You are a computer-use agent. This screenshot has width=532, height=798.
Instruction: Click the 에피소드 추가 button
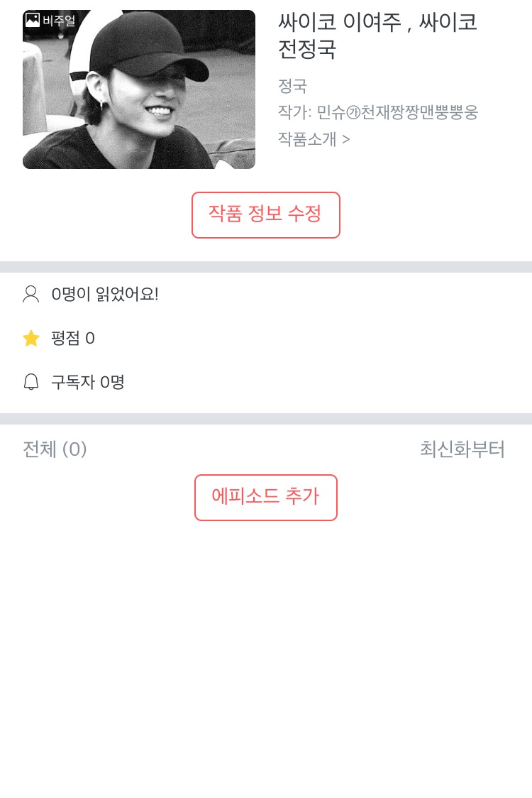[x=265, y=497]
